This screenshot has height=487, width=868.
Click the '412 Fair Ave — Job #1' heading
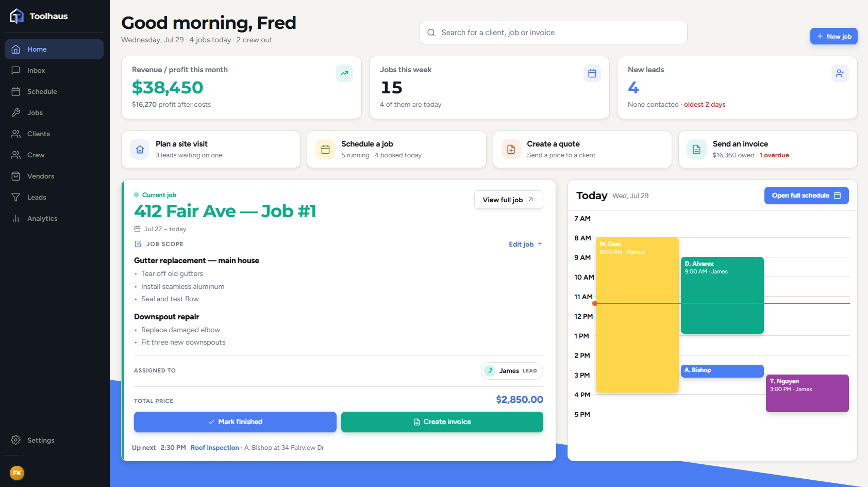tap(225, 211)
